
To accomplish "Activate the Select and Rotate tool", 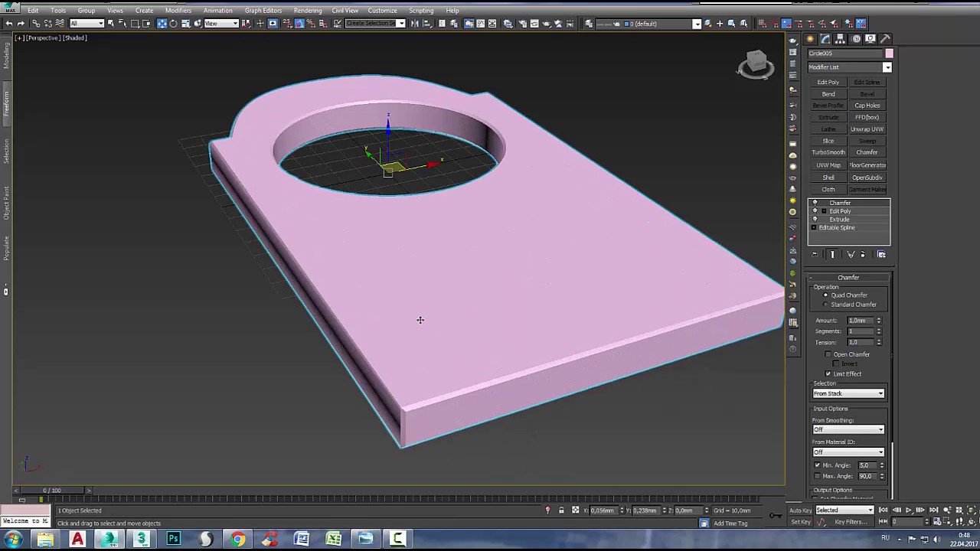I will [x=174, y=24].
